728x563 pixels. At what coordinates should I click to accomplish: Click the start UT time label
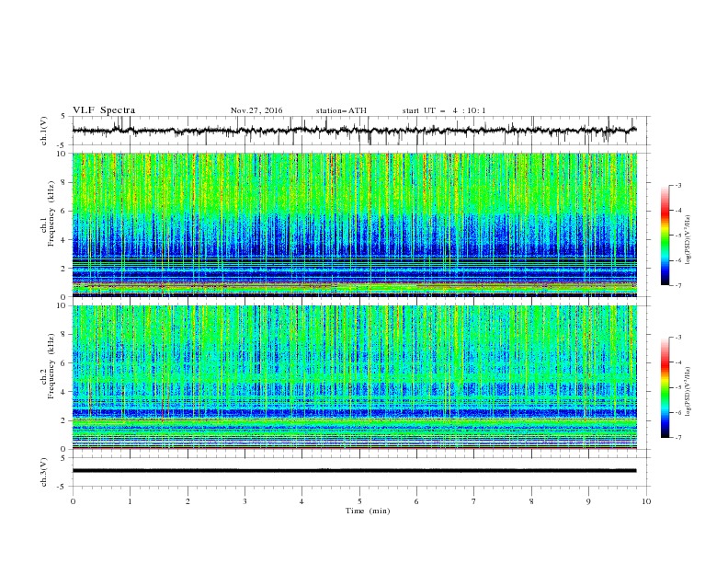pyautogui.click(x=444, y=110)
